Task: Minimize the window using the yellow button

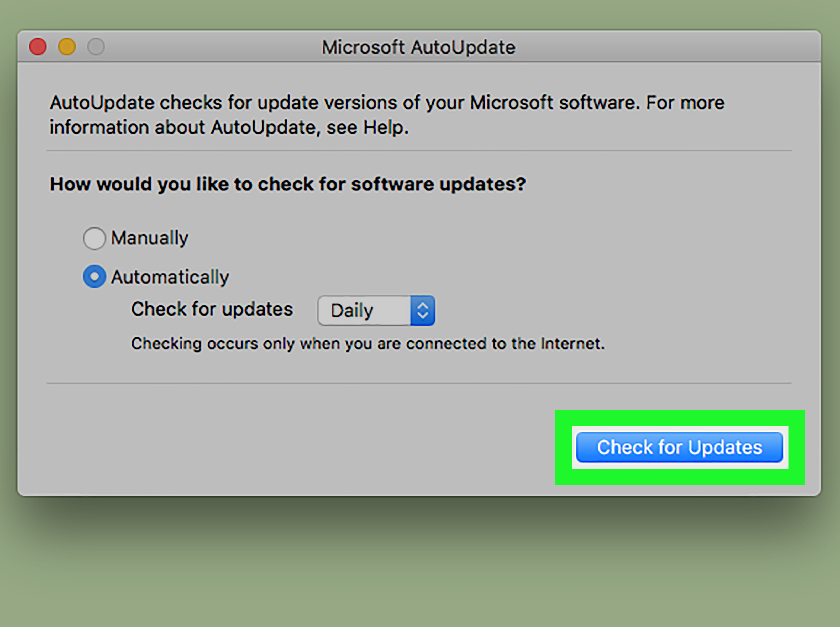Action: coord(67,47)
